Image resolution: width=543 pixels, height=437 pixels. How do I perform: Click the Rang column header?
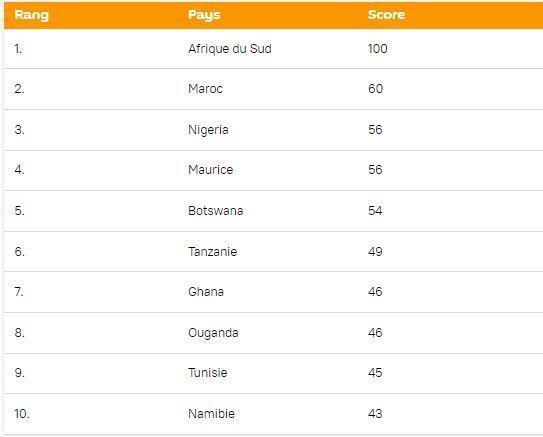(x=32, y=15)
